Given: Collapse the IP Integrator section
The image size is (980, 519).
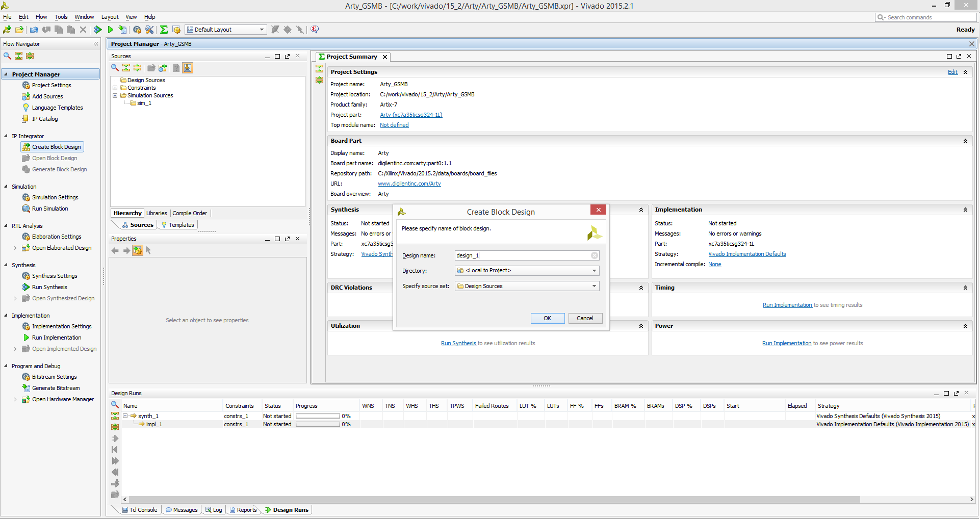Looking at the screenshot, I should (6, 136).
